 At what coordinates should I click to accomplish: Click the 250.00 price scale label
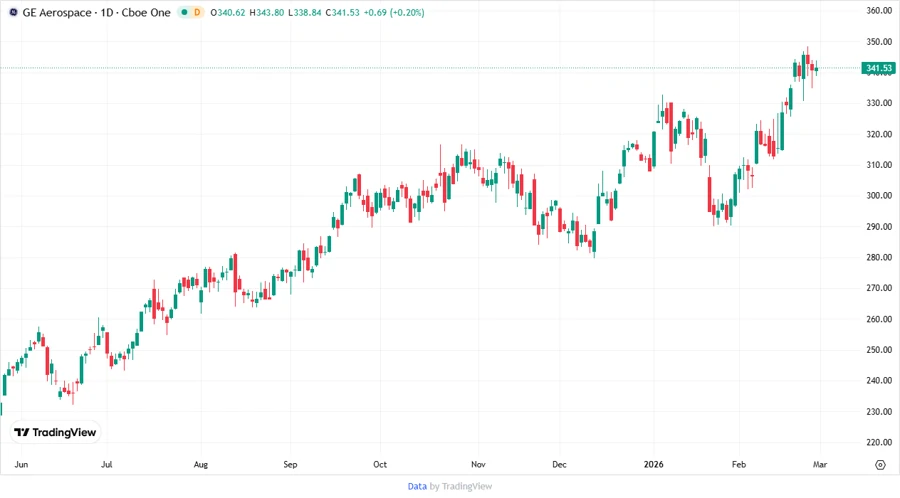coord(879,350)
